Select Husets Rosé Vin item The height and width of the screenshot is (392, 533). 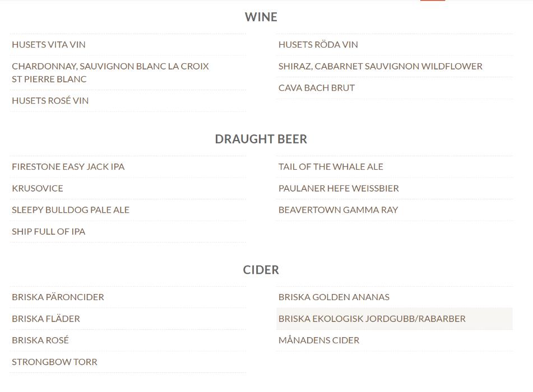[128, 101]
